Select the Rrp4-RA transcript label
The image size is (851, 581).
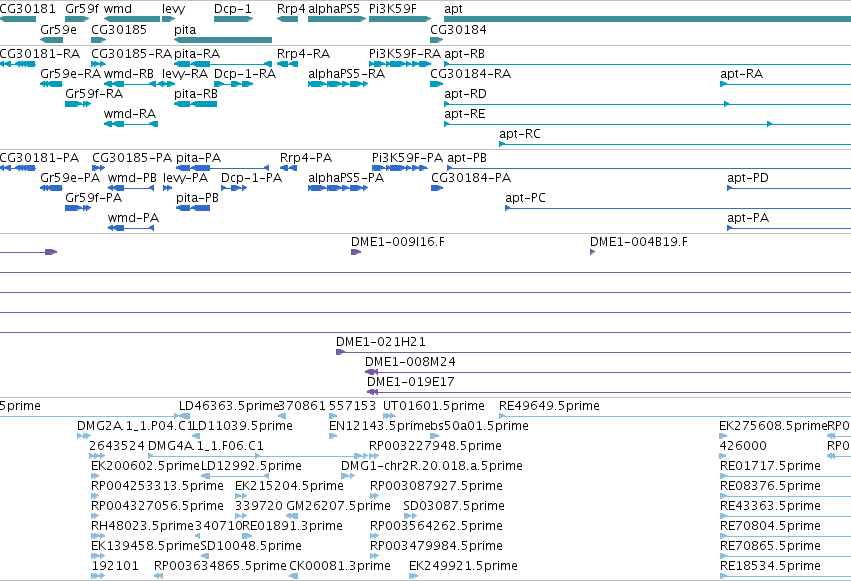(x=303, y=54)
